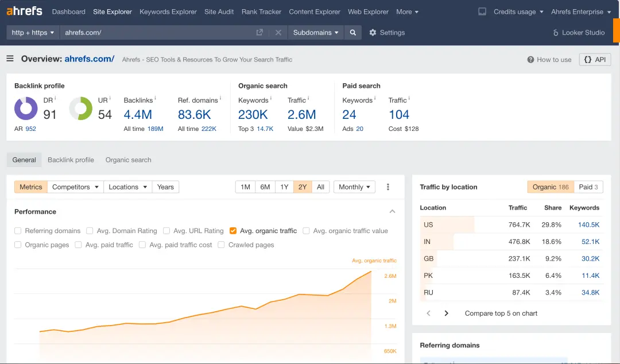The image size is (620, 364).
Task: Click the ahrefs.com/ URL input field
Action: [157, 33]
